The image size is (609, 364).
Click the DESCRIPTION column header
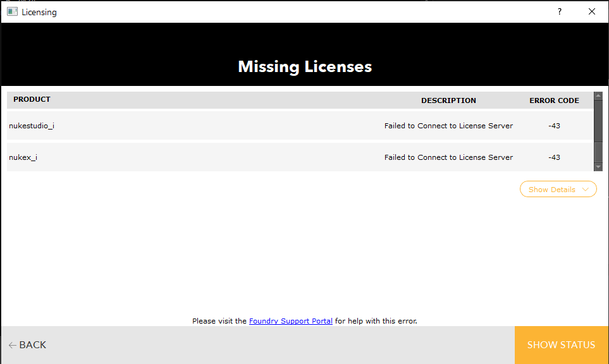click(x=448, y=100)
